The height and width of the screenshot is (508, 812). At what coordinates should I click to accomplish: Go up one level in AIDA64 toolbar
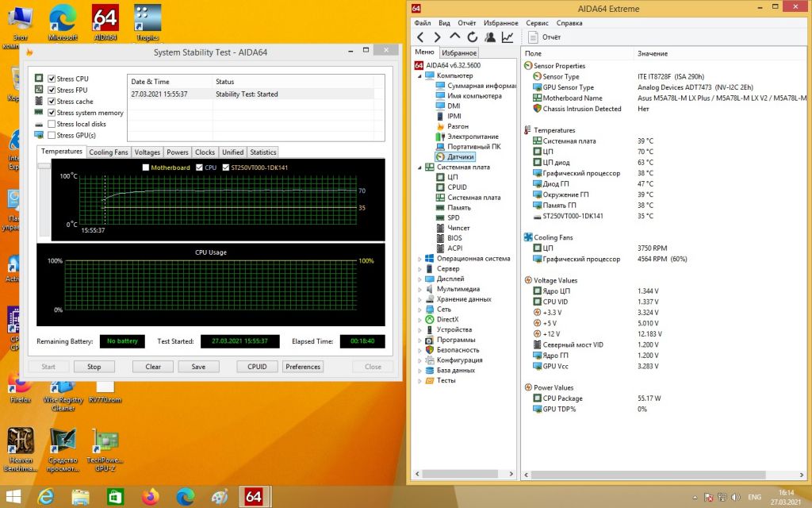pyautogui.click(x=454, y=37)
